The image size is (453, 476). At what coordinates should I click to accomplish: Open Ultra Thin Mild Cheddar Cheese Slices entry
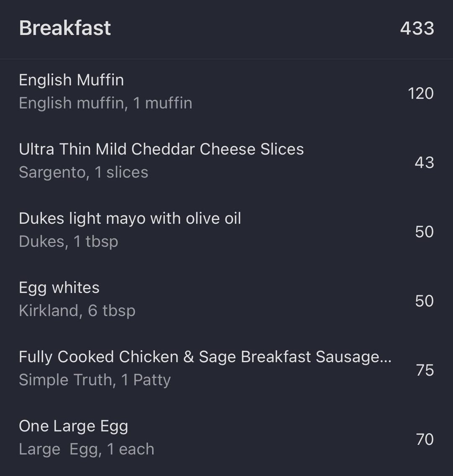[161, 149]
